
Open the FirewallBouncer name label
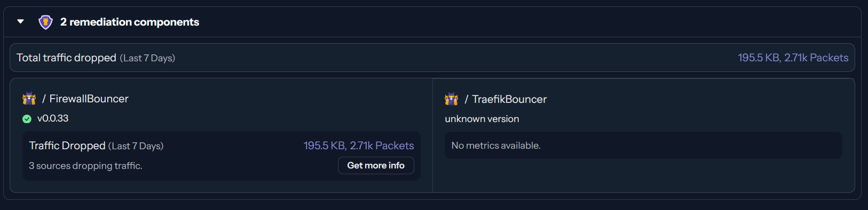coord(89,99)
